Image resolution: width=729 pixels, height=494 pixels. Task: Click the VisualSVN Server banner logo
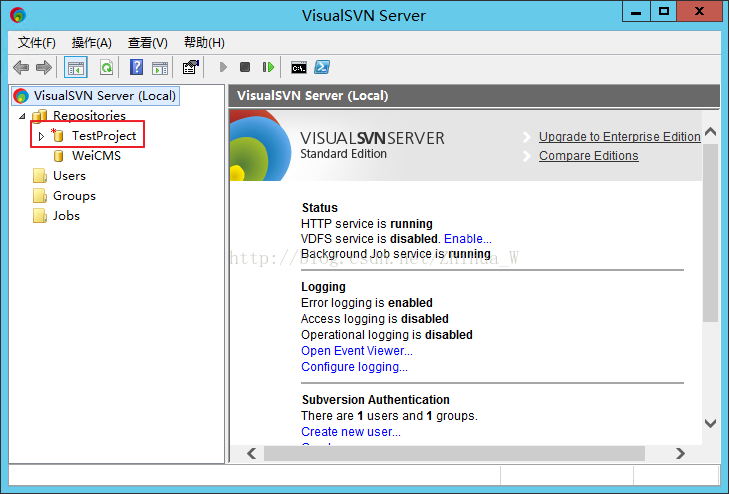(x=261, y=145)
